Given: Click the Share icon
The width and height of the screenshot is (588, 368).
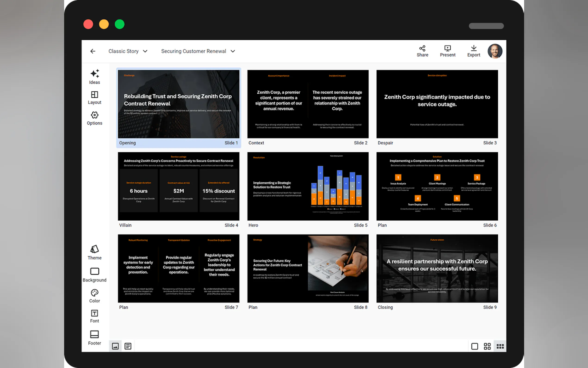Looking at the screenshot, I should [x=422, y=48].
